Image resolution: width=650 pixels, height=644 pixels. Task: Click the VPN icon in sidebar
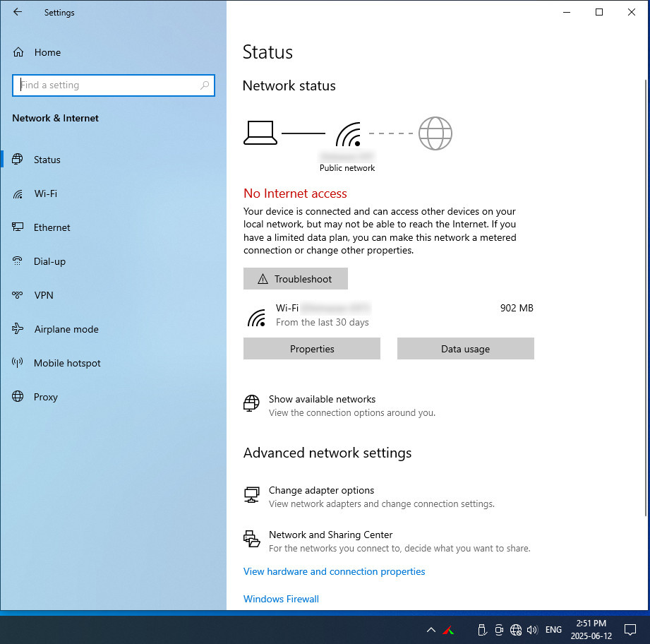pyautogui.click(x=18, y=295)
